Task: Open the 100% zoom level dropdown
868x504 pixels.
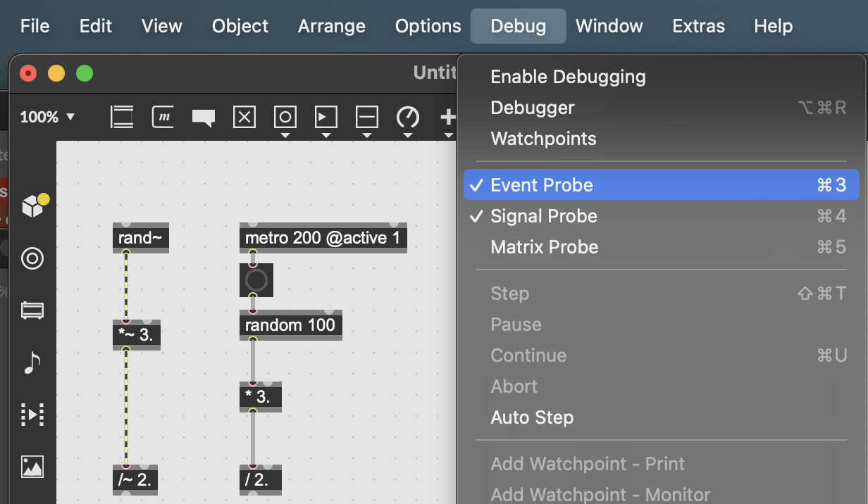Action: coord(48,118)
